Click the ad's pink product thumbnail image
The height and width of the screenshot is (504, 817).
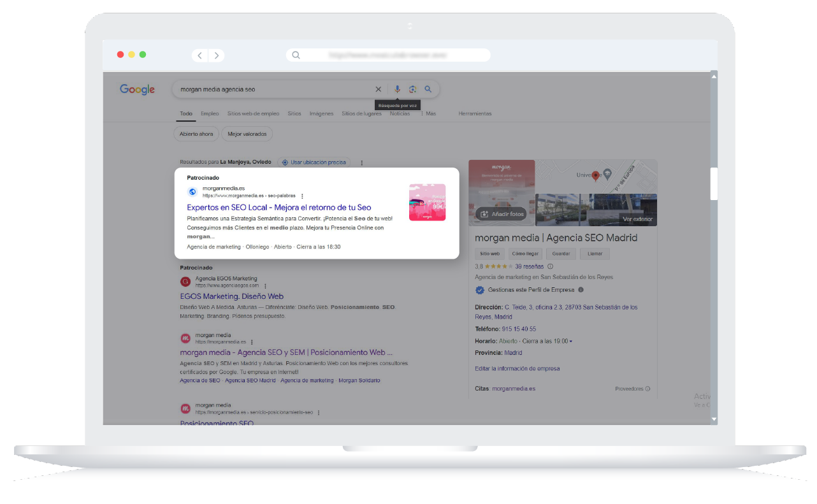(x=427, y=202)
